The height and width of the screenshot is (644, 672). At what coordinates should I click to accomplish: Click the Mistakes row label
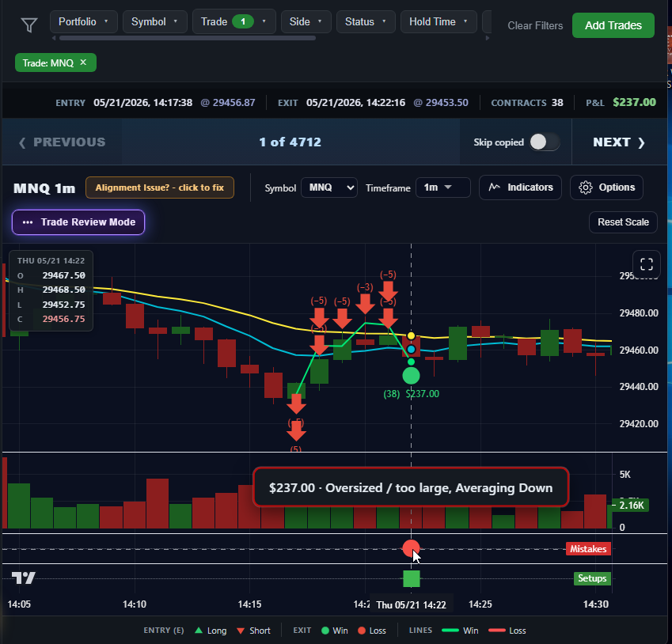point(588,549)
